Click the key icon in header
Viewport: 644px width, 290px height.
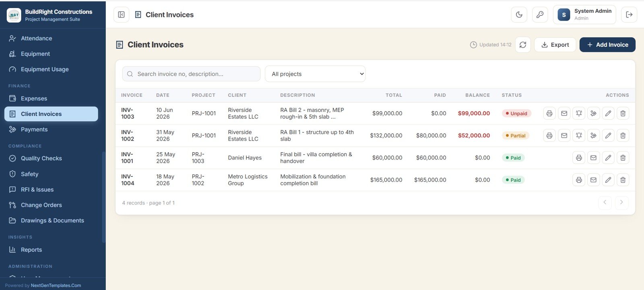(540, 15)
